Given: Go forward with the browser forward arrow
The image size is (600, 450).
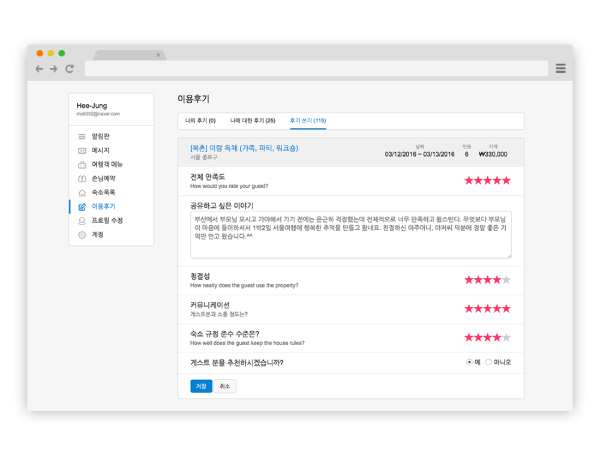Looking at the screenshot, I should 54,69.
